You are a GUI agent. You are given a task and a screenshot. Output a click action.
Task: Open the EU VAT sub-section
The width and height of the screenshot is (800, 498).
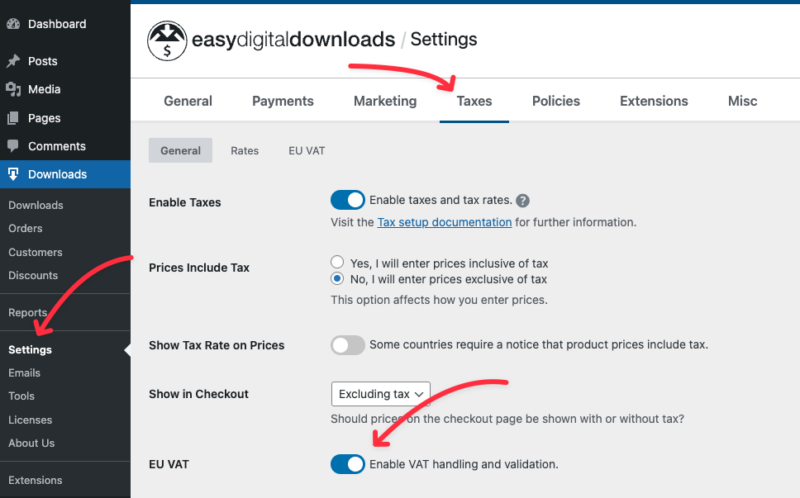(306, 151)
